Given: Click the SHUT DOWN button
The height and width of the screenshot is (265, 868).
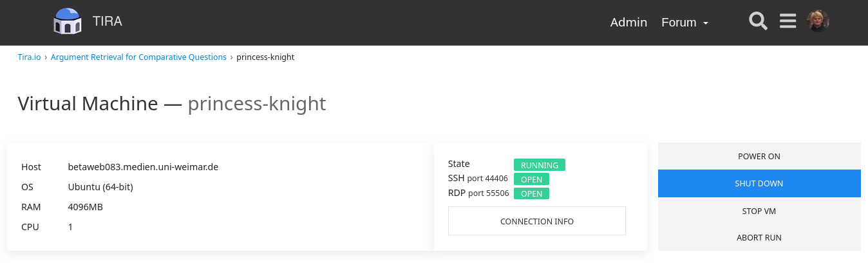Looking at the screenshot, I should tap(759, 183).
